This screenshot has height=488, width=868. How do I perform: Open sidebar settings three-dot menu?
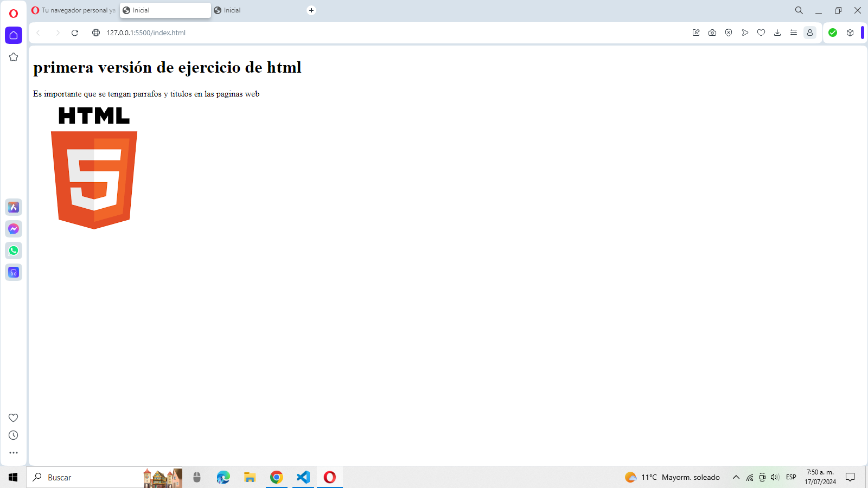[14, 453]
